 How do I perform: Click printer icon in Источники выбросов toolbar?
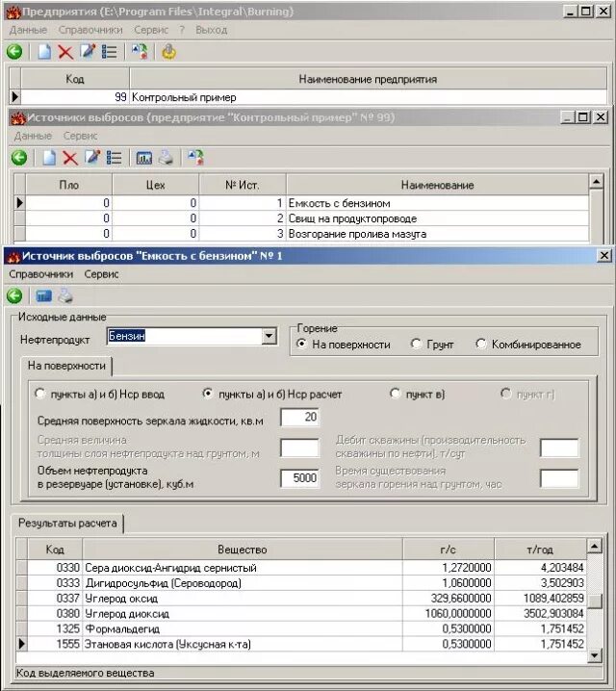point(167,157)
